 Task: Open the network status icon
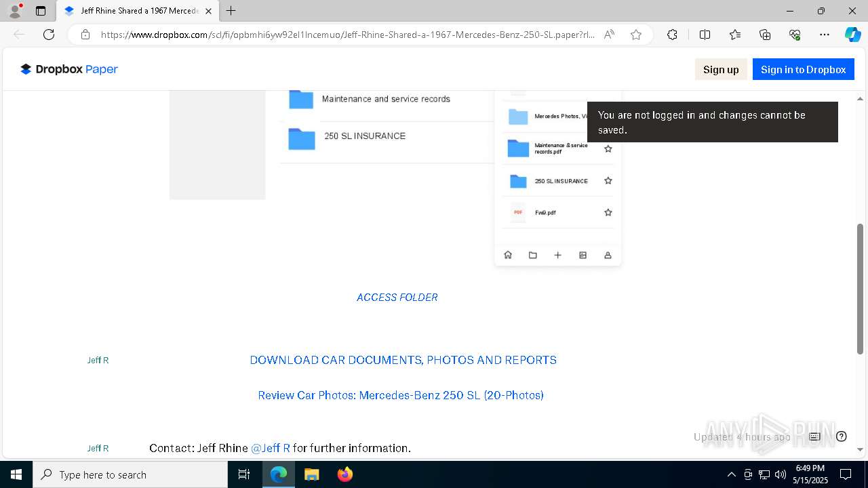pyautogui.click(x=764, y=474)
